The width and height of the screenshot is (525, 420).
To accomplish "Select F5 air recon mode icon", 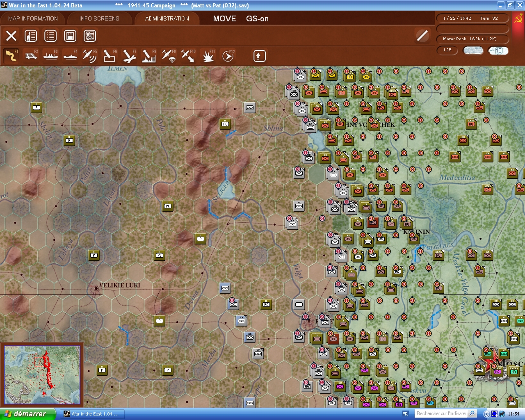I will (x=90, y=56).
